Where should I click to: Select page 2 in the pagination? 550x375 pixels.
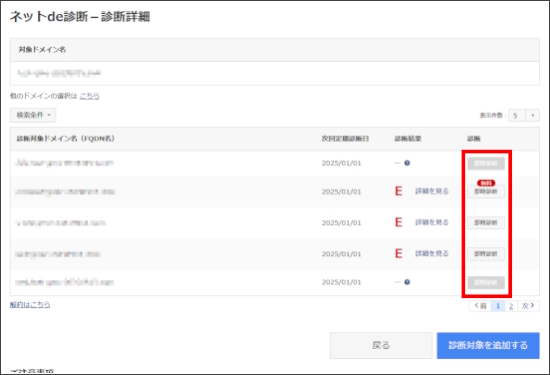tap(511, 306)
